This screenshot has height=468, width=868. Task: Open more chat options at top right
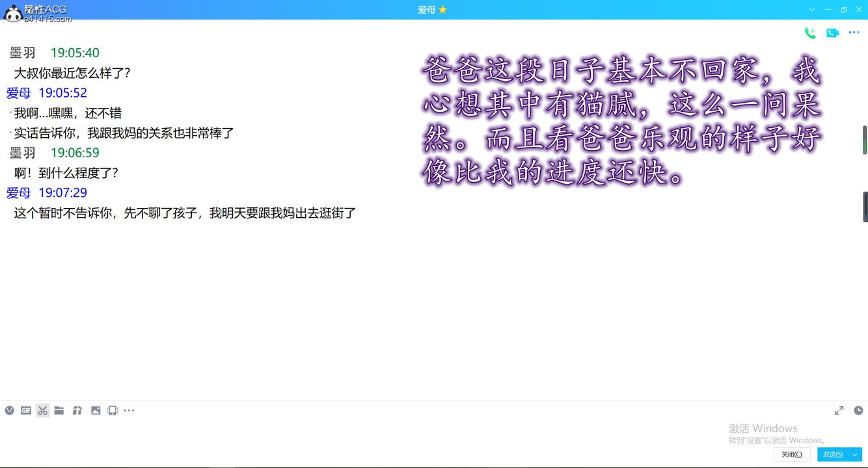click(x=854, y=33)
